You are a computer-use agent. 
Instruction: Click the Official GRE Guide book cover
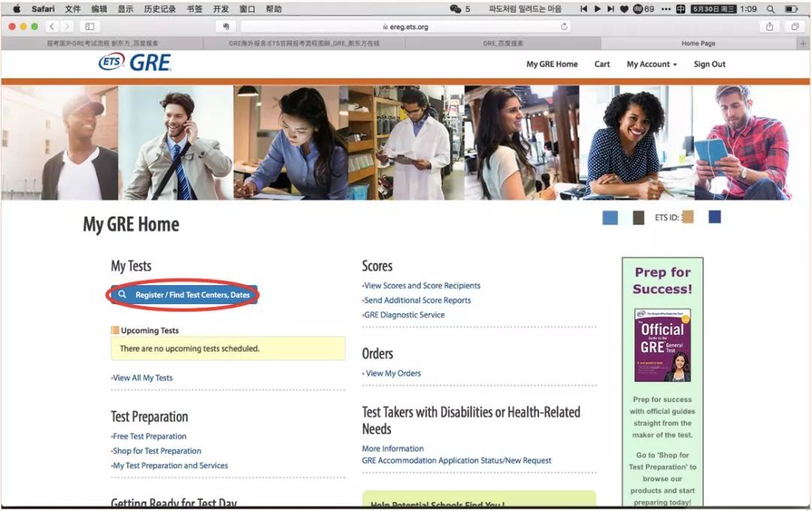(662, 345)
